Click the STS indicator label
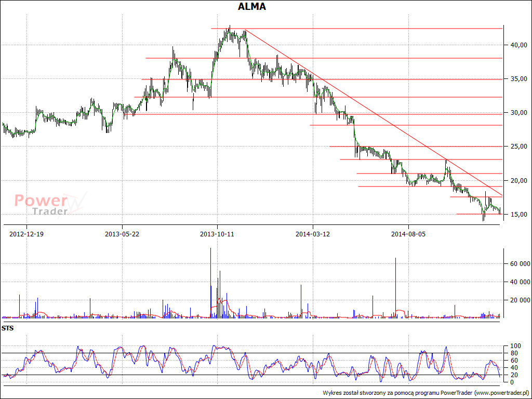Viewport: 532px width, 399px height. pyautogui.click(x=7, y=328)
